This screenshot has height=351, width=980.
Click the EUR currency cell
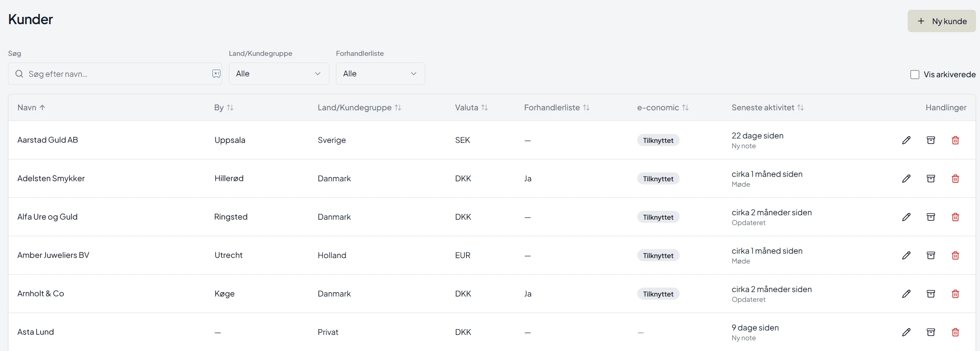463,255
